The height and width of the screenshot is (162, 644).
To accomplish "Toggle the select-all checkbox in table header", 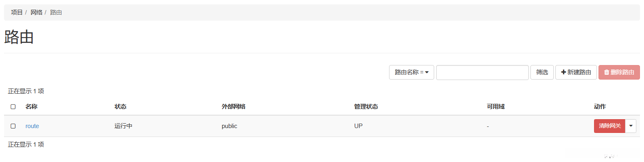I will (x=13, y=107).
